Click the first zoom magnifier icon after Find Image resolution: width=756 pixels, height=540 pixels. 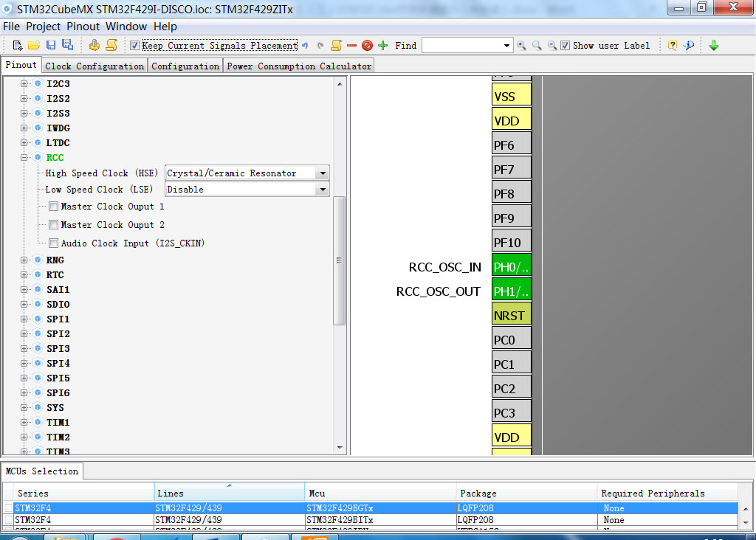click(x=522, y=45)
